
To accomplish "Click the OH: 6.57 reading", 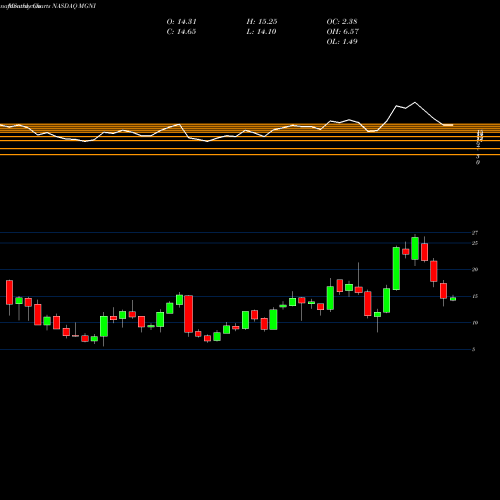I will pos(343,32).
